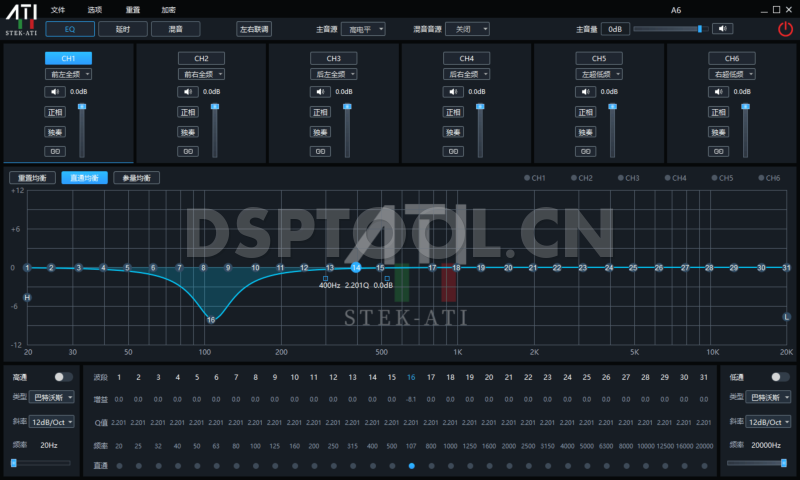Open the 主音源 高电平 source dropdown
800x480 pixels.
click(x=363, y=29)
